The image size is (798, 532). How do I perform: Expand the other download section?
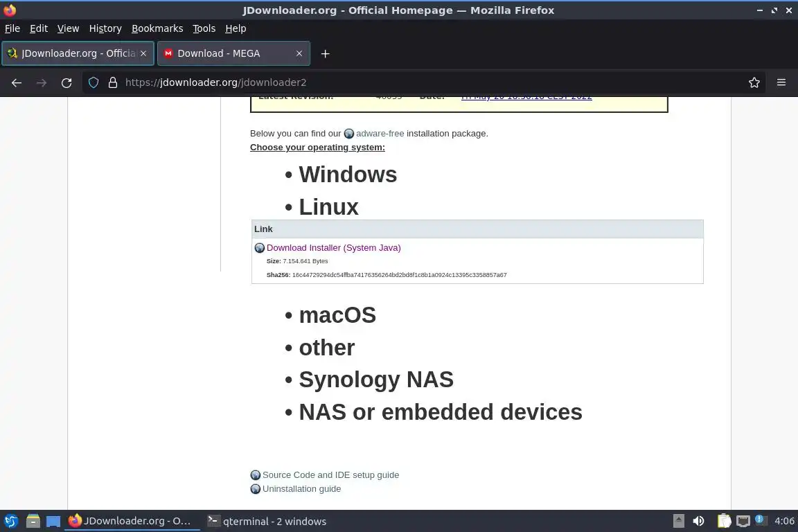[x=327, y=348]
